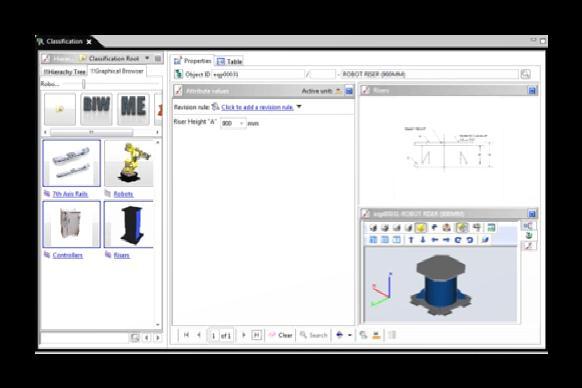Open the Riser Height value dropdown

click(242, 123)
